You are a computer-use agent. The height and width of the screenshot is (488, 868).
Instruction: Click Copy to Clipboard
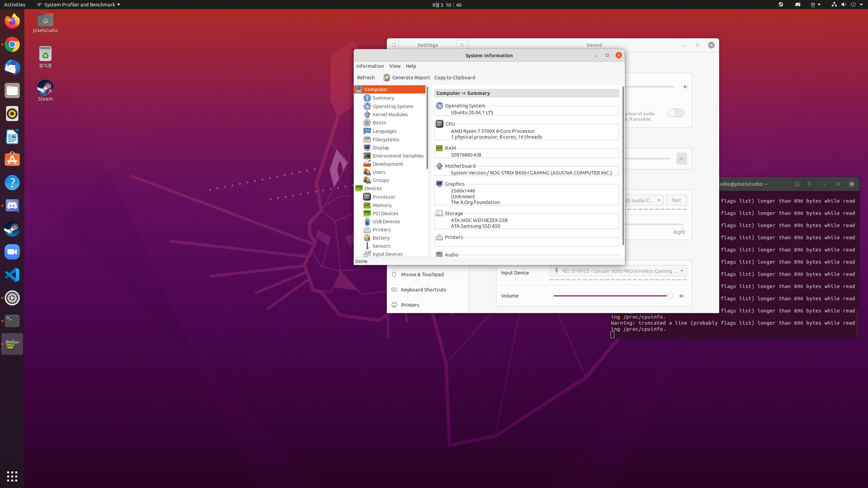(x=454, y=78)
